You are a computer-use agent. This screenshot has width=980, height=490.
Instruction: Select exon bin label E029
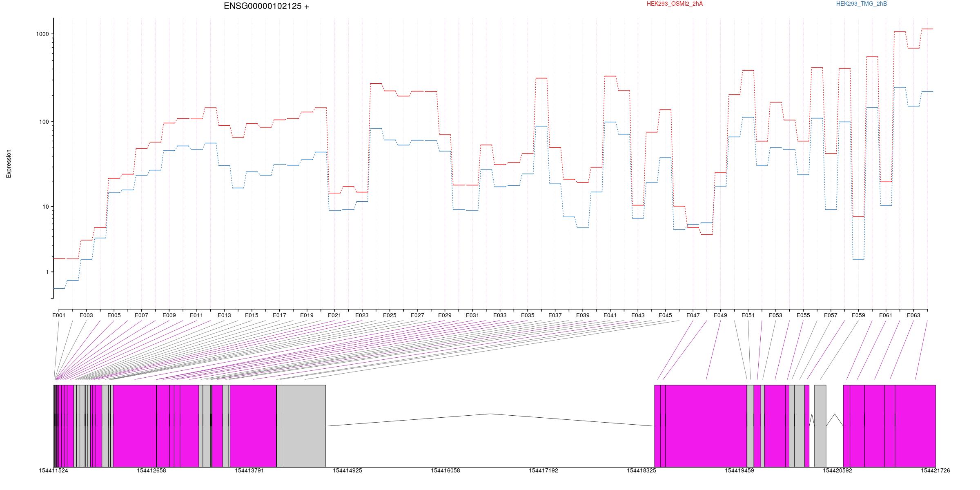[445, 315]
